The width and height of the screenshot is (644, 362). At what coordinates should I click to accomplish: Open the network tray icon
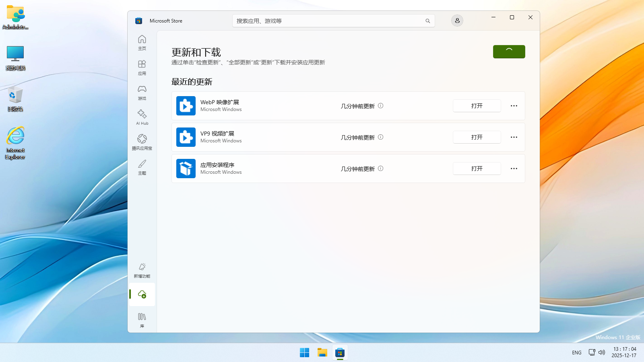(x=592, y=352)
